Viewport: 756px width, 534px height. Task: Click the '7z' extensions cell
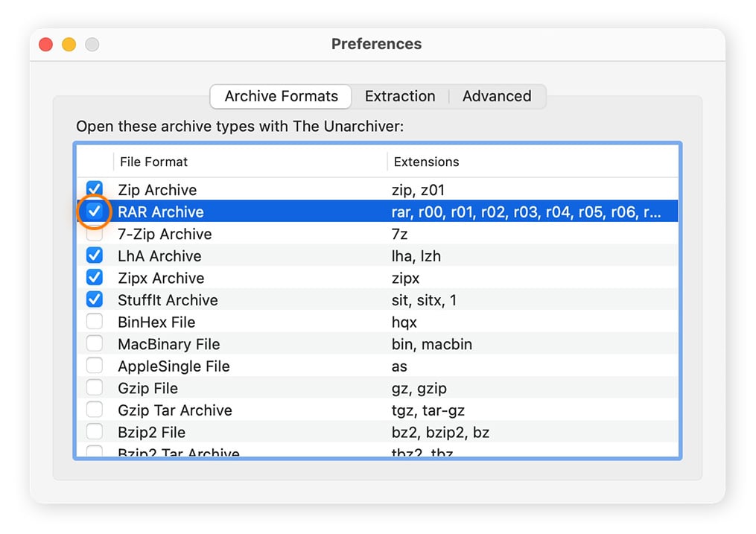coord(399,234)
